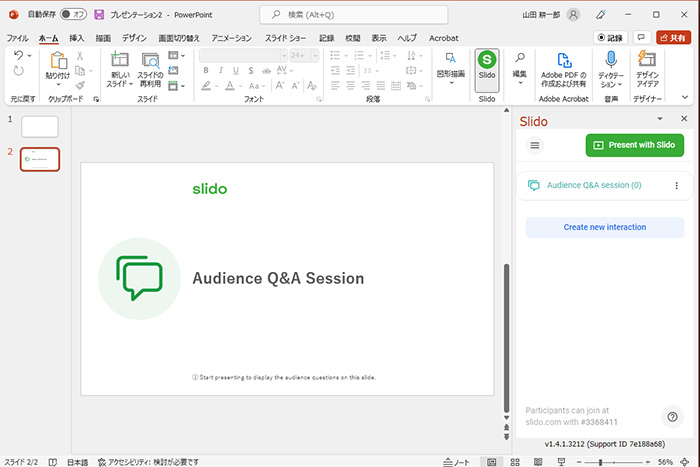
Task: Open the slide Layout dropdown
Action: point(177,55)
